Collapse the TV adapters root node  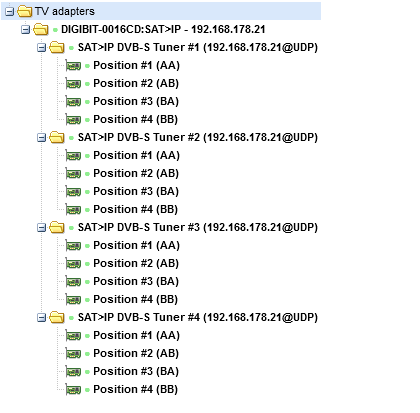click(10, 12)
